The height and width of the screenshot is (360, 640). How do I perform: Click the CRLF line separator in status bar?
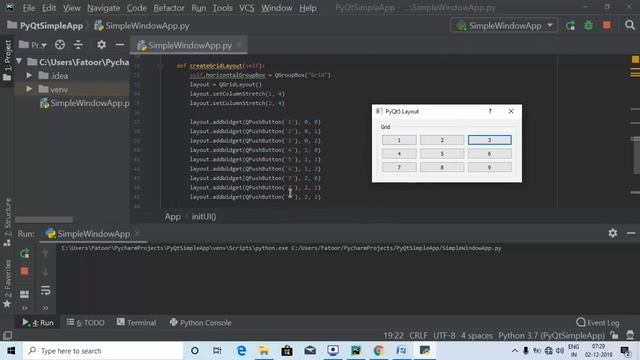(x=418, y=336)
